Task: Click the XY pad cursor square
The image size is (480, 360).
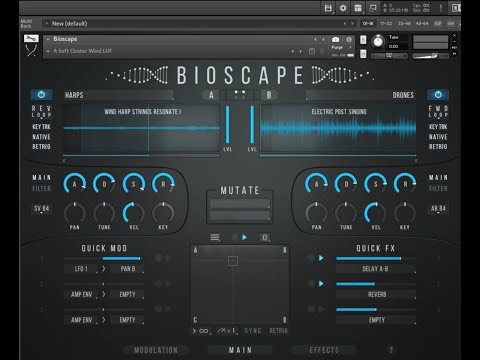Action: pyautogui.click(x=233, y=261)
